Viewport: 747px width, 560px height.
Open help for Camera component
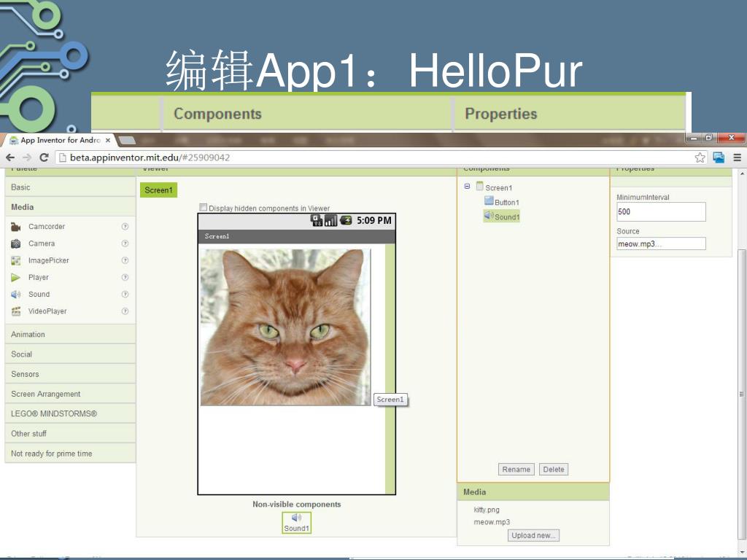point(125,244)
